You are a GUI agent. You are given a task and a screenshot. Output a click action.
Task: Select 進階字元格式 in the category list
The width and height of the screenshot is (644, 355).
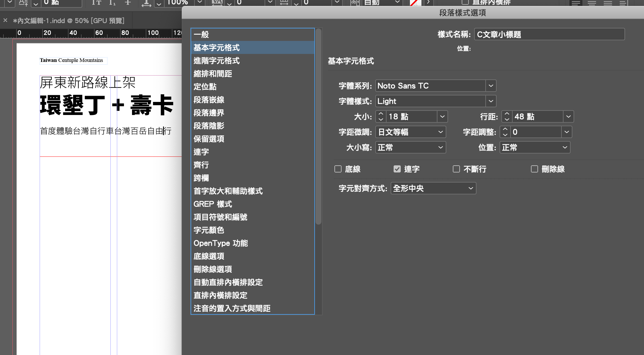point(217,61)
